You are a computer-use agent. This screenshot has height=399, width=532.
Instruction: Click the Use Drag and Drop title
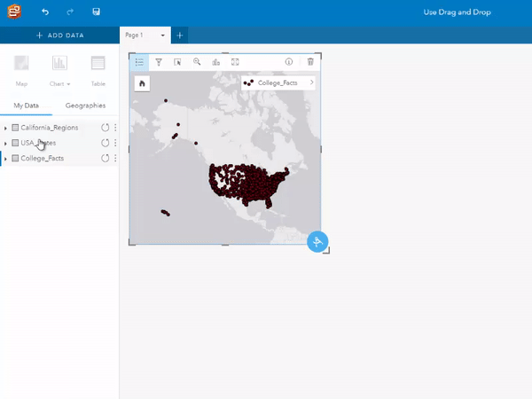pyautogui.click(x=457, y=12)
